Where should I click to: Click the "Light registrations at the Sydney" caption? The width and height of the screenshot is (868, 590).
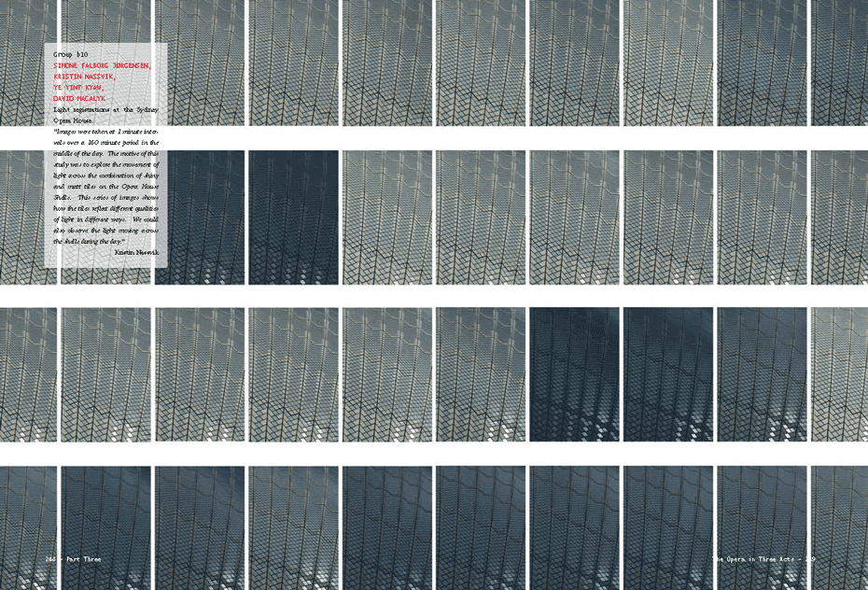tap(105, 109)
